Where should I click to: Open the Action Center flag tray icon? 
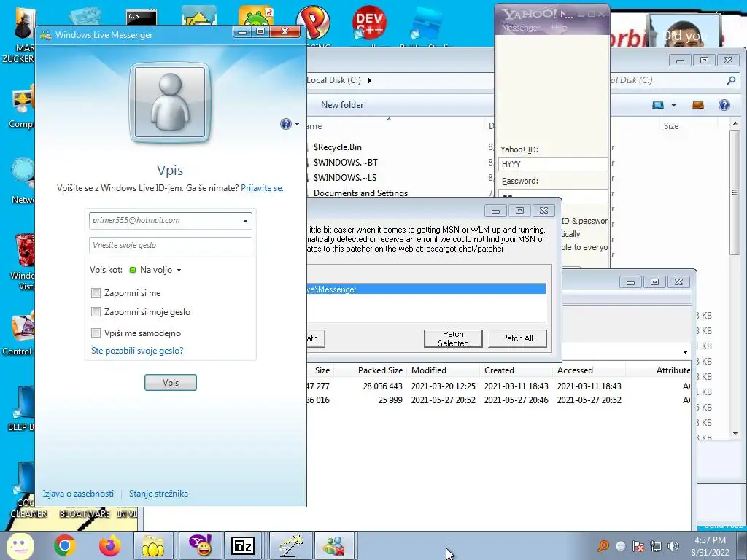pos(638,545)
